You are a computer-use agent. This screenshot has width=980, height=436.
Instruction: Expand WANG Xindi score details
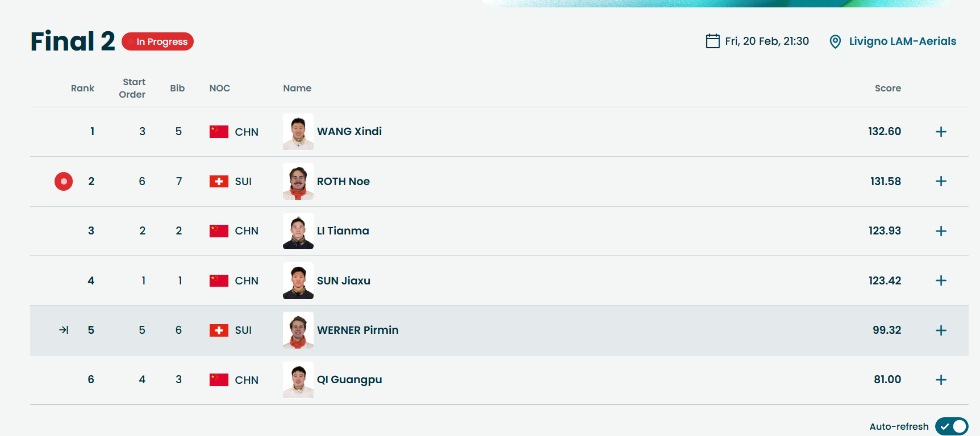point(941,132)
